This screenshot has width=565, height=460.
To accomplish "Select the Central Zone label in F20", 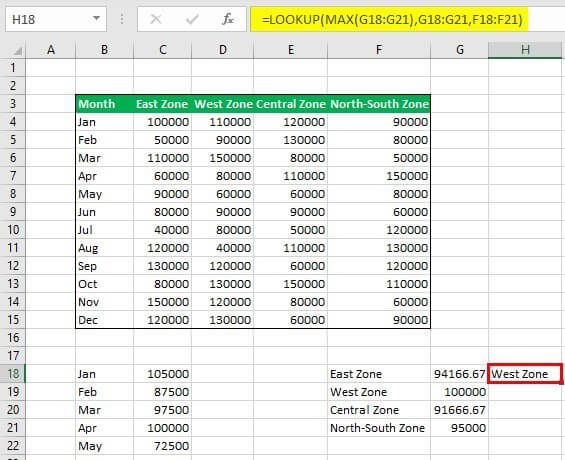I will [364, 410].
